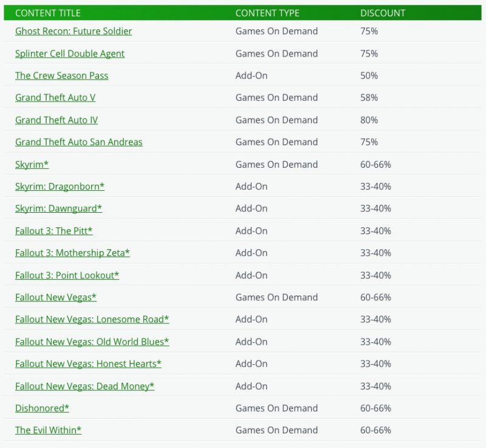486x448 pixels.
Task: Click Fallout 3: Point Lookout* link
Action: click(x=67, y=275)
